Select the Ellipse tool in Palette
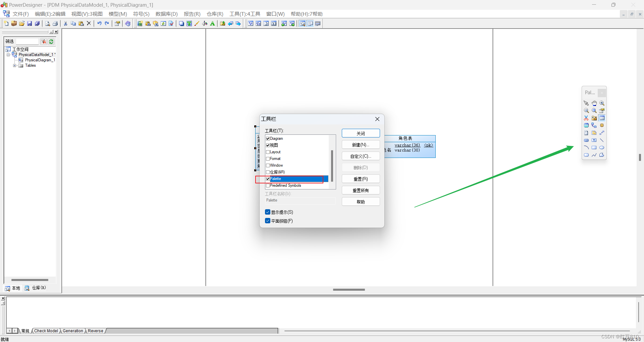644x342 pixels. pyautogui.click(x=602, y=148)
